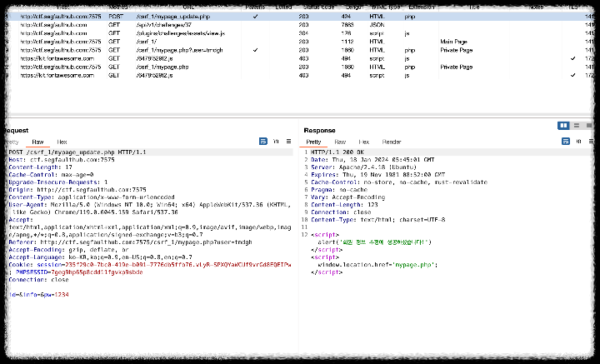Click the 'Pragma: no-cache' response line
This screenshot has height=364, width=600.
(339, 190)
